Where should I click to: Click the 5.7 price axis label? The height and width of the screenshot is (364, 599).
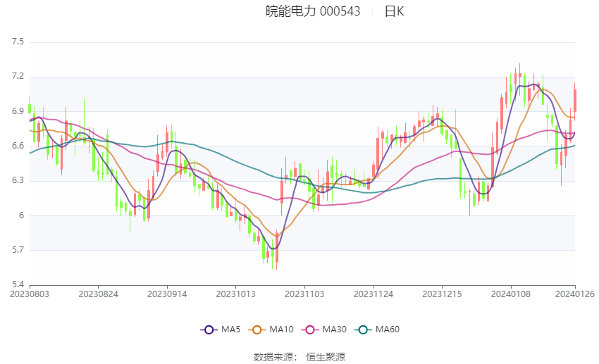click(x=18, y=250)
